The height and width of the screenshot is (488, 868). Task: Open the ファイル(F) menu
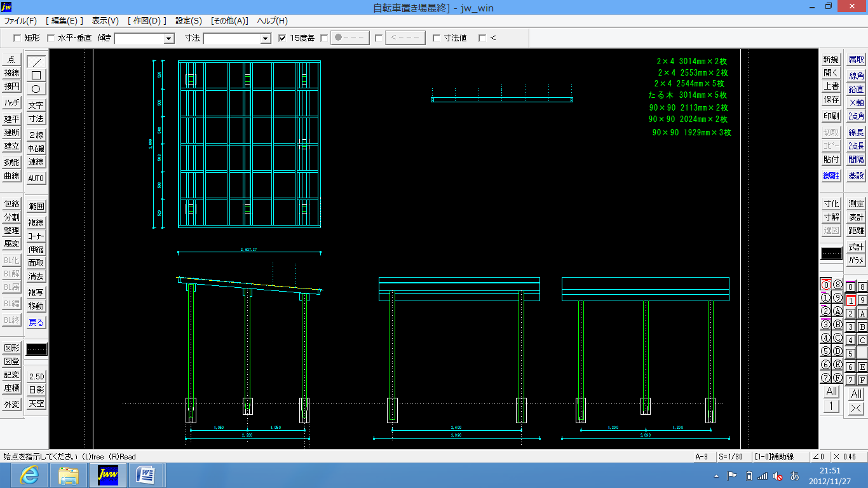click(x=20, y=21)
